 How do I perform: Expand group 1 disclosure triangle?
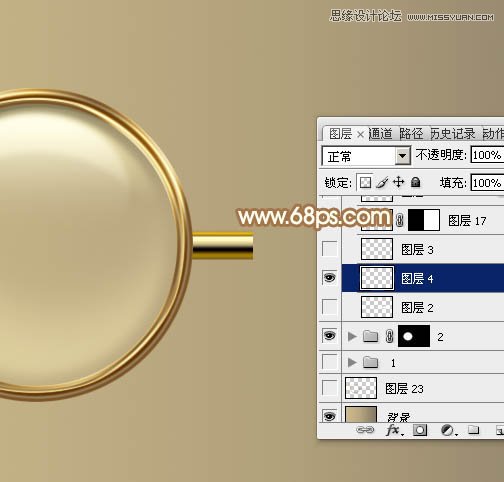click(x=352, y=362)
